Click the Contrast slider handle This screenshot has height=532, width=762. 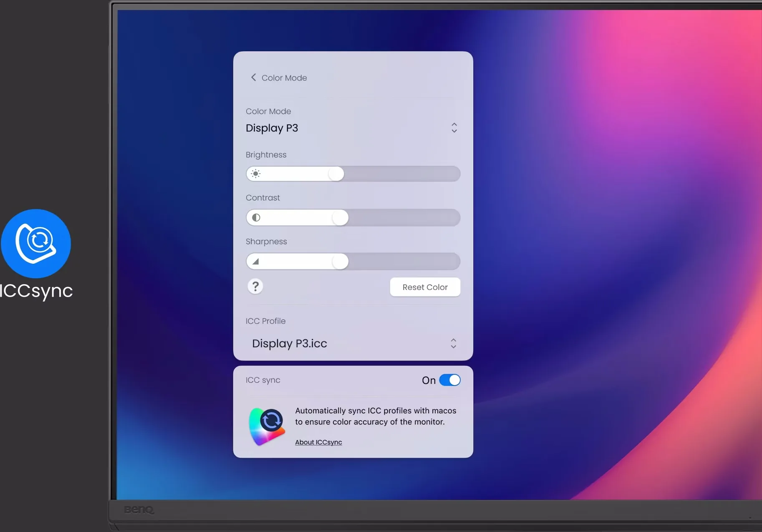coord(340,217)
